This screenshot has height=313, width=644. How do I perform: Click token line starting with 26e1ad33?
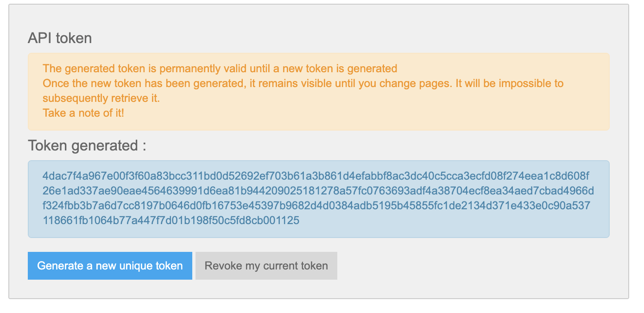click(318, 191)
